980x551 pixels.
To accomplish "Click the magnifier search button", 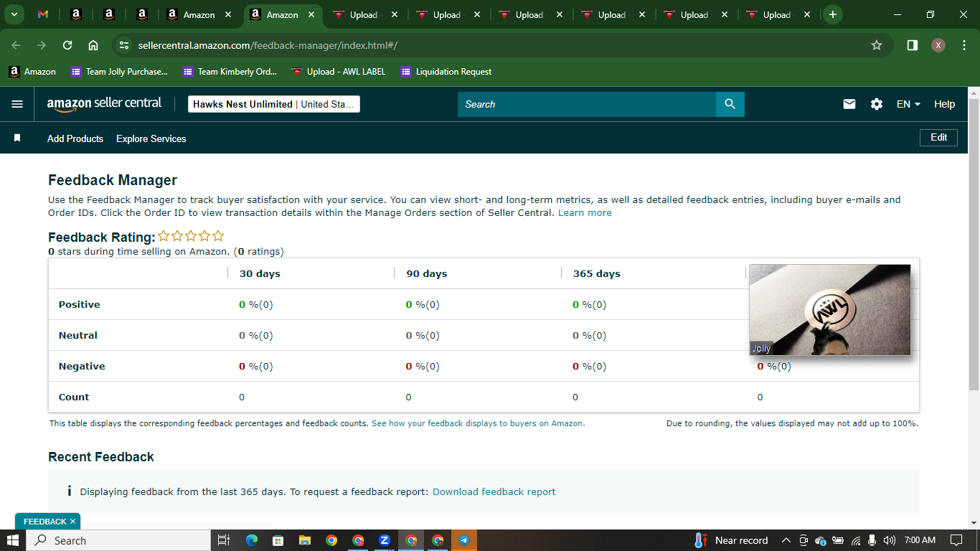I will [x=730, y=104].
